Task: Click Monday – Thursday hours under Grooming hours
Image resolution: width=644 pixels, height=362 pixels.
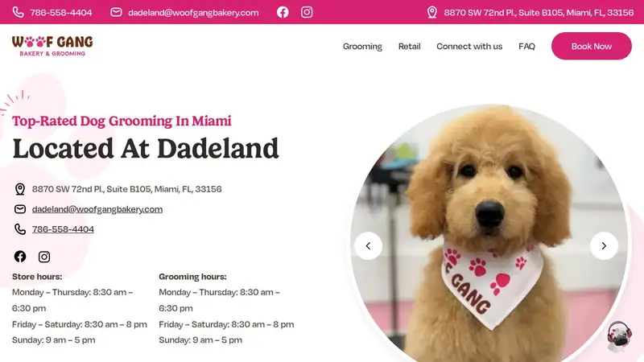Action: coord(219,300)
